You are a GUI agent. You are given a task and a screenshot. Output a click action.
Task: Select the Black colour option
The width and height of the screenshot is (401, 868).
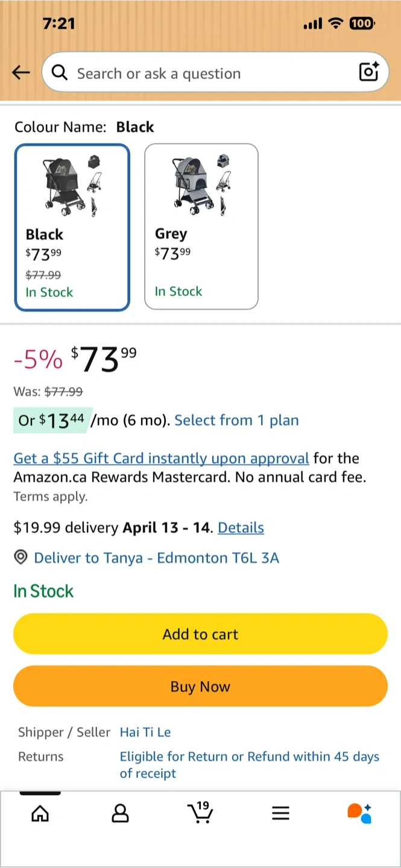[72, 227]
